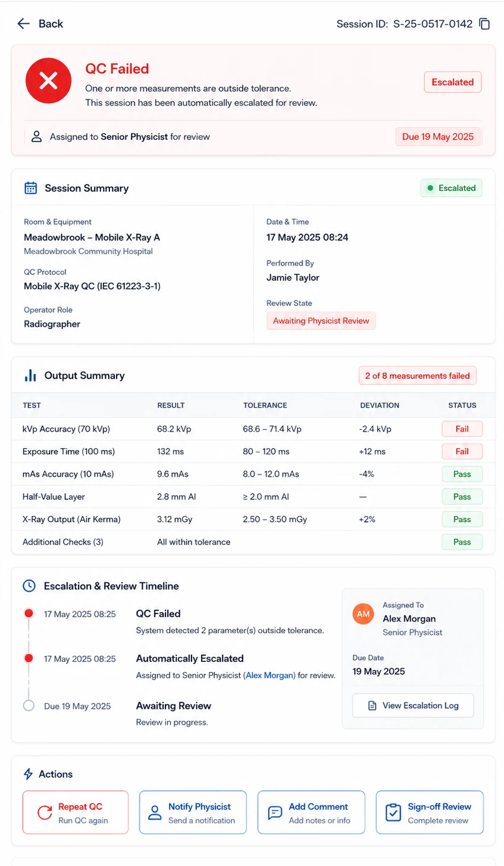The image size is (504, 866).
Task: Click Meadowbrook – Mobile X-Ray A equipment name
Action: tap(92, 237)
